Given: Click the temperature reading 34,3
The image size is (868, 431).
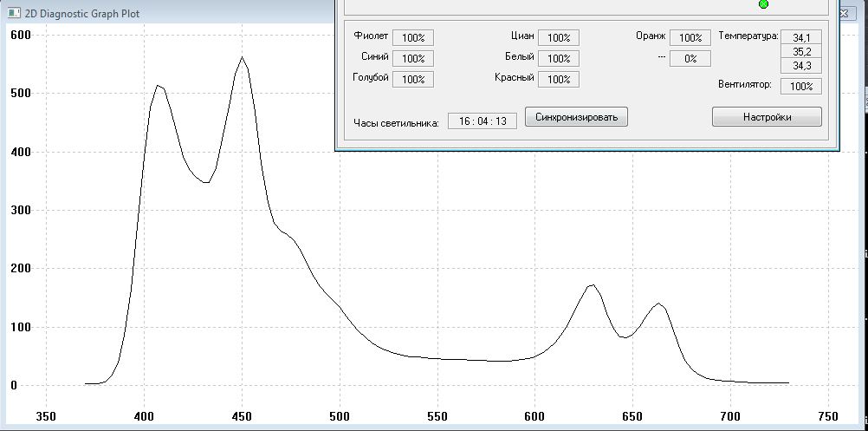Looking at the screenshot, I should click(801, 65).
